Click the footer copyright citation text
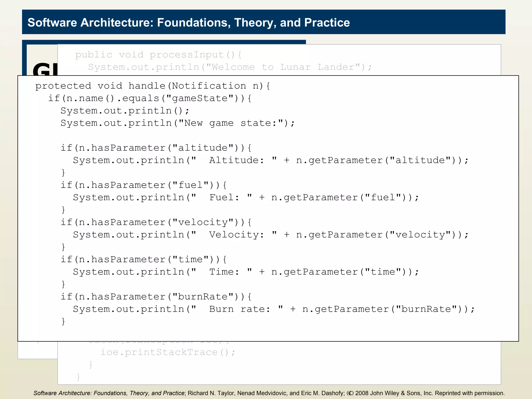Screen dimensions: 532x399 [269, 393]
